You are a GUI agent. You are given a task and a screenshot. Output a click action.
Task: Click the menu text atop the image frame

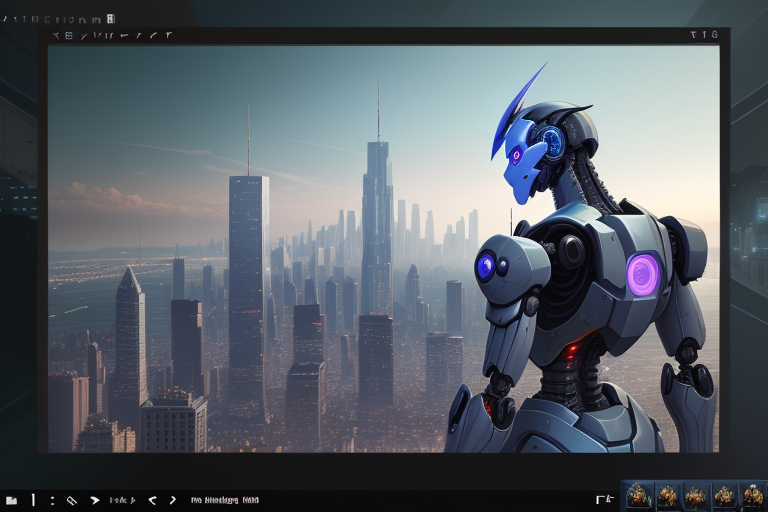point(112,36)
